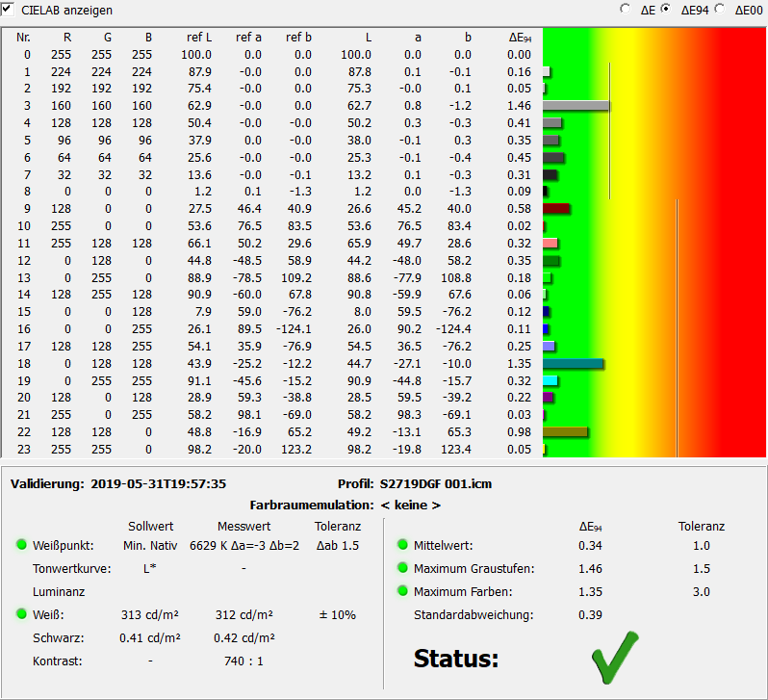Click the green status checkmark icon

[x=615, y=658]
